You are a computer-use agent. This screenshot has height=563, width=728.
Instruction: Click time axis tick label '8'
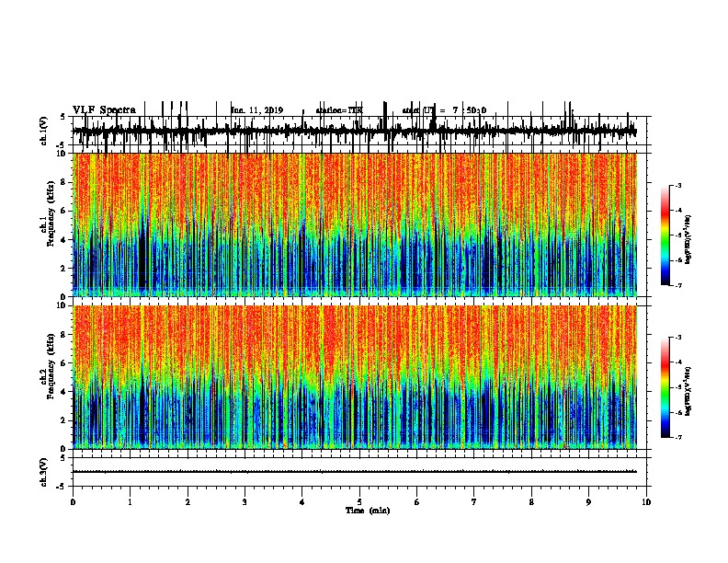coord(531,502)
